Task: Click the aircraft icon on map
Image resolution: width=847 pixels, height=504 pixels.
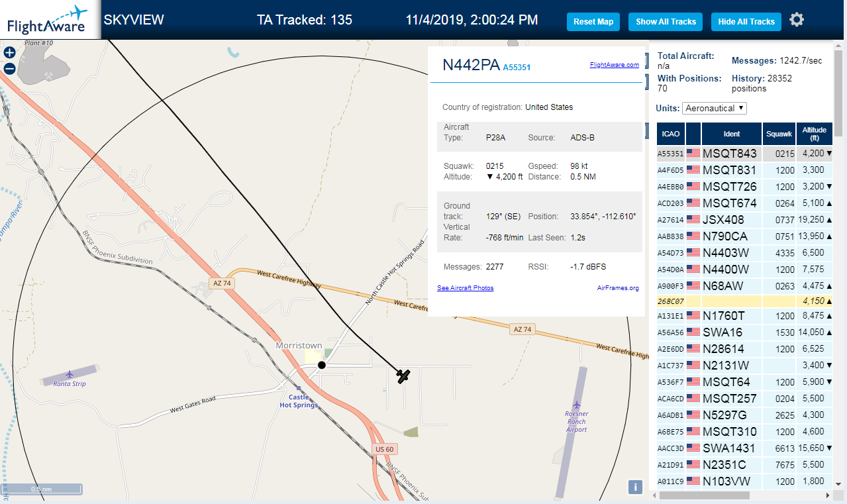Action: pos(404,376)
